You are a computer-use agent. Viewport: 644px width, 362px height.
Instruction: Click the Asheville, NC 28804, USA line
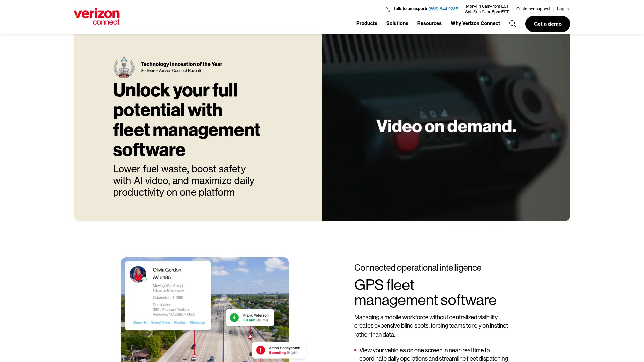[173, 314]
